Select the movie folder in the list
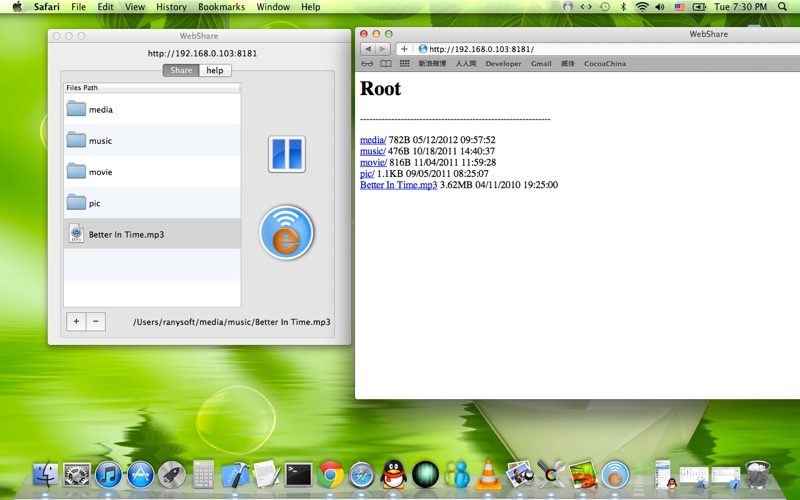 tap(100, 172)
